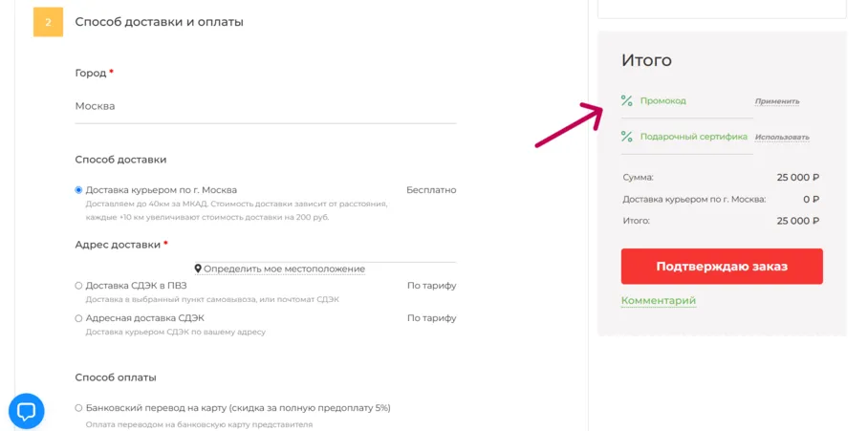Select Банковский перевод на карту payment
This screenshot has height=431, width=868.
78,408
